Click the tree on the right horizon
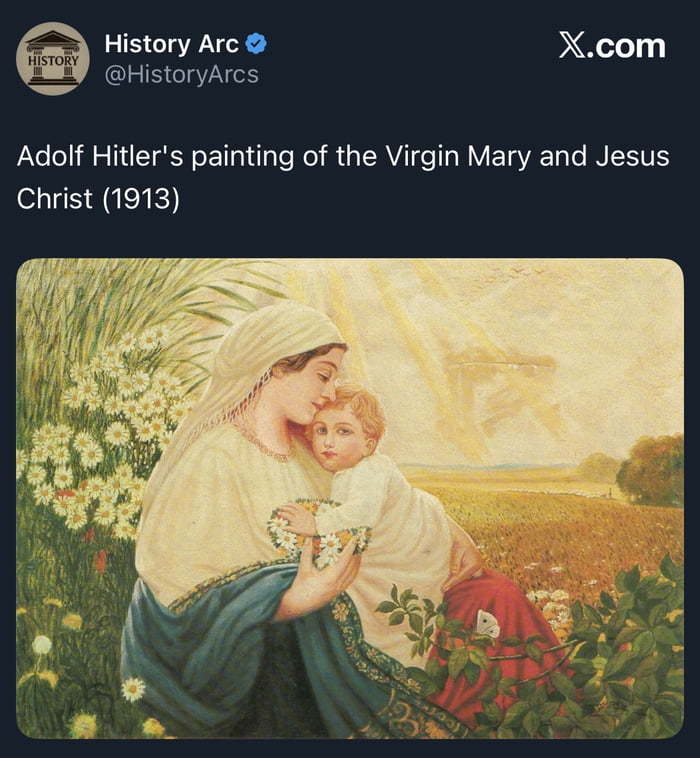The height and width of the screenshot is (758, 700). (651, 468)
